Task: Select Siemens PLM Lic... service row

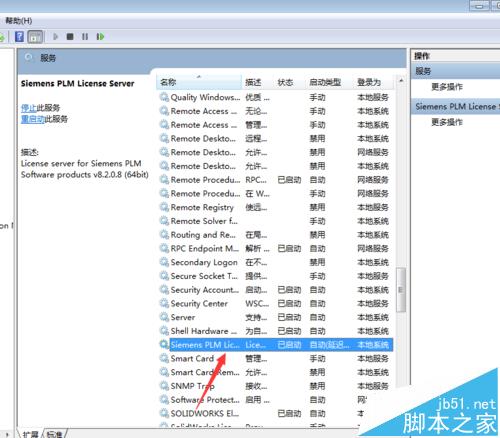Action: coord(276,345)
